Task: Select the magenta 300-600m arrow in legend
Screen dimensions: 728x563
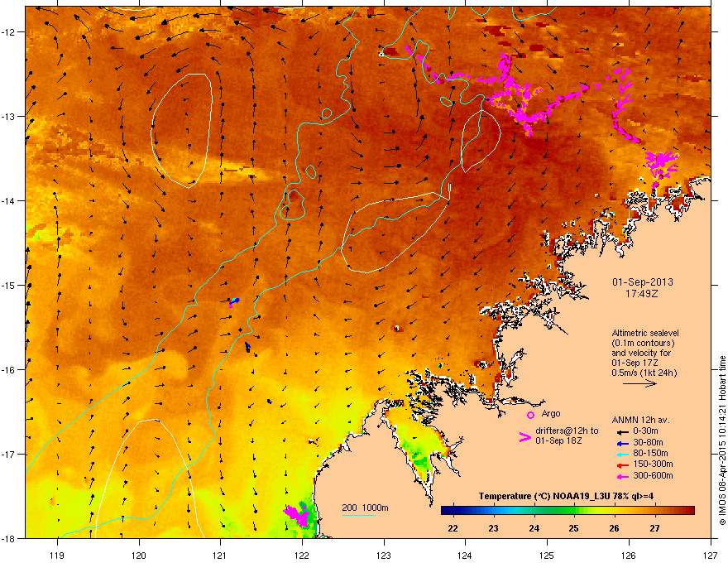Action: (622, 476)
